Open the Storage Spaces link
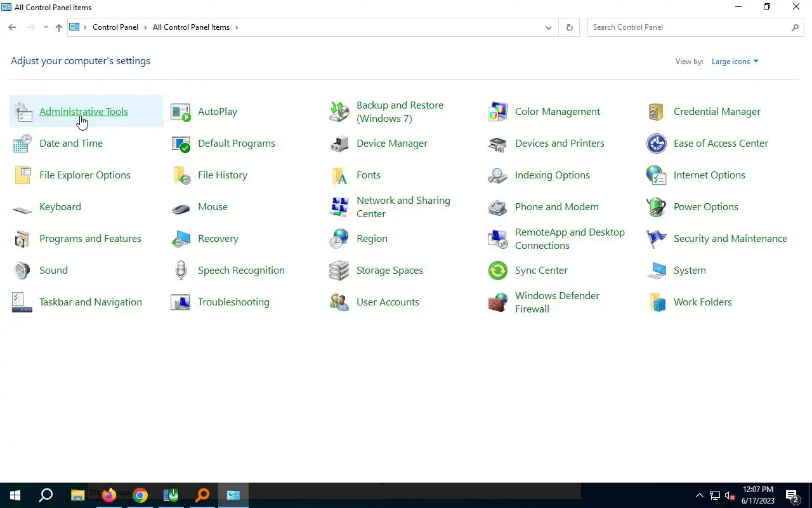812x508 pixels. 390,271
